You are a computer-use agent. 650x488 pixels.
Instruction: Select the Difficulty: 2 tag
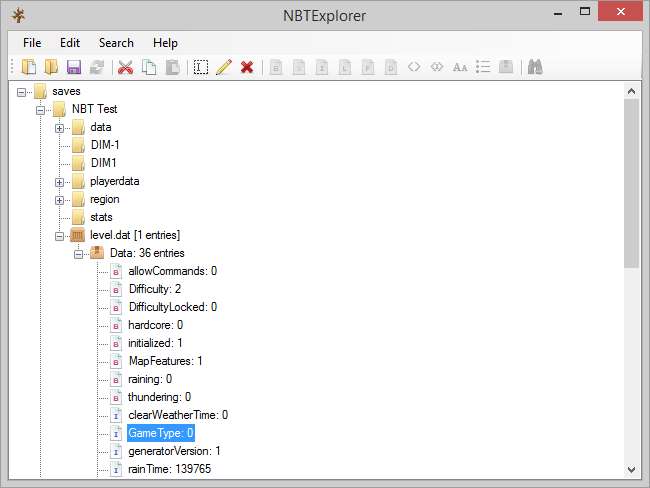[x=155, y=289]
